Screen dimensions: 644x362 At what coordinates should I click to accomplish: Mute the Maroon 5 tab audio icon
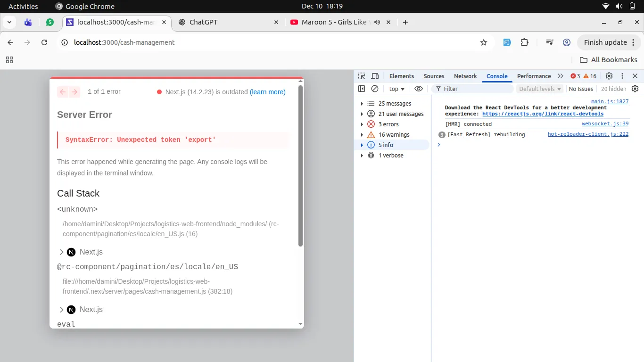(377, 22)
